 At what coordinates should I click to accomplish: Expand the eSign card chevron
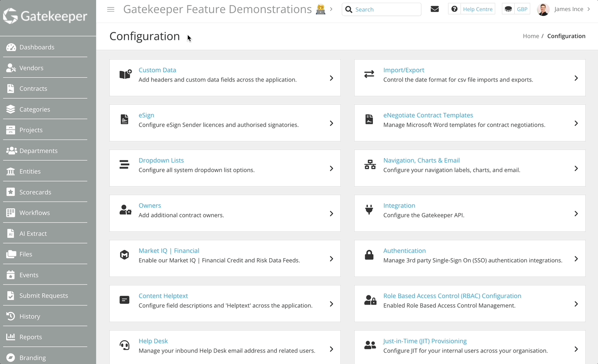click(x=331, y=123)
